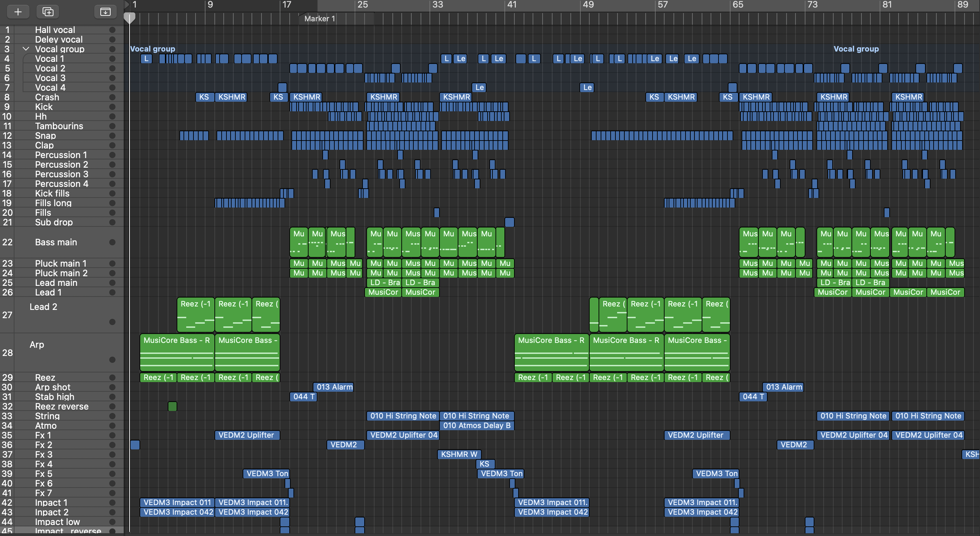Select the Inpact 1 track header
Image resolution: width=980 pixels, height=536 pixels.
(62, 503)
